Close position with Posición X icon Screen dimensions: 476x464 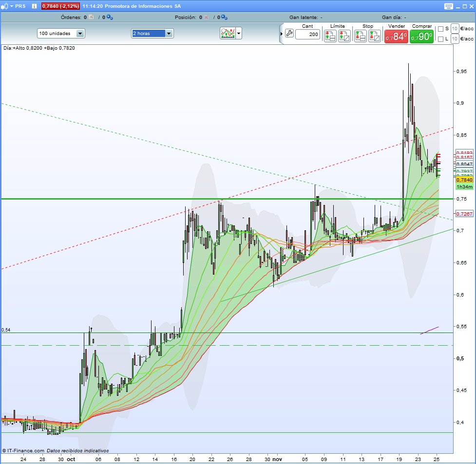tap(206, 18)
